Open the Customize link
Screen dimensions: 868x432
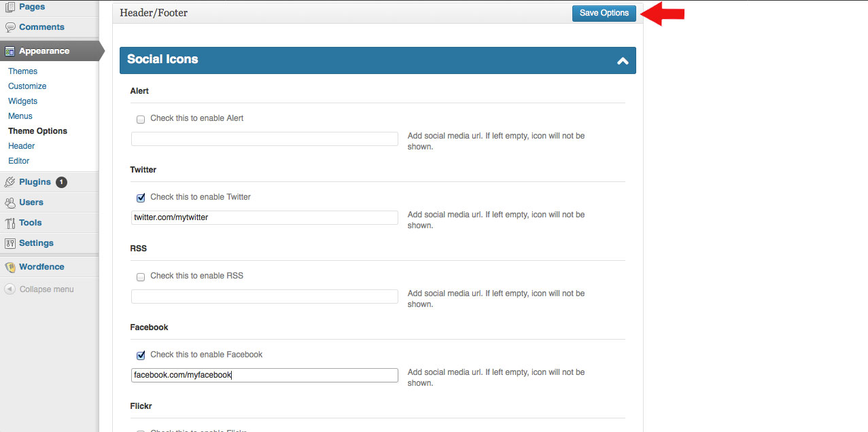coord(27,86)
